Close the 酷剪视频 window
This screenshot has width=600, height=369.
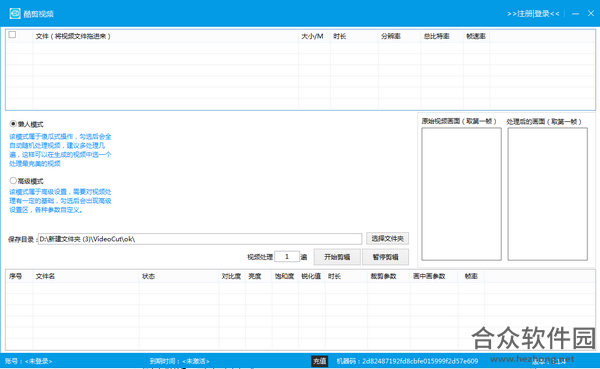(x=591, y=13)
